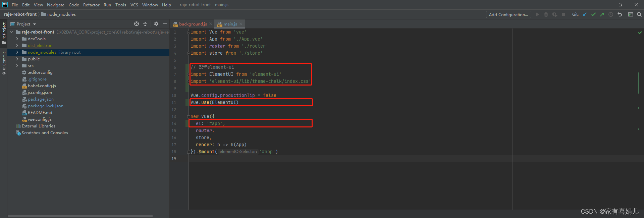Toggle the 1: Project side tab

click(4, 33)
